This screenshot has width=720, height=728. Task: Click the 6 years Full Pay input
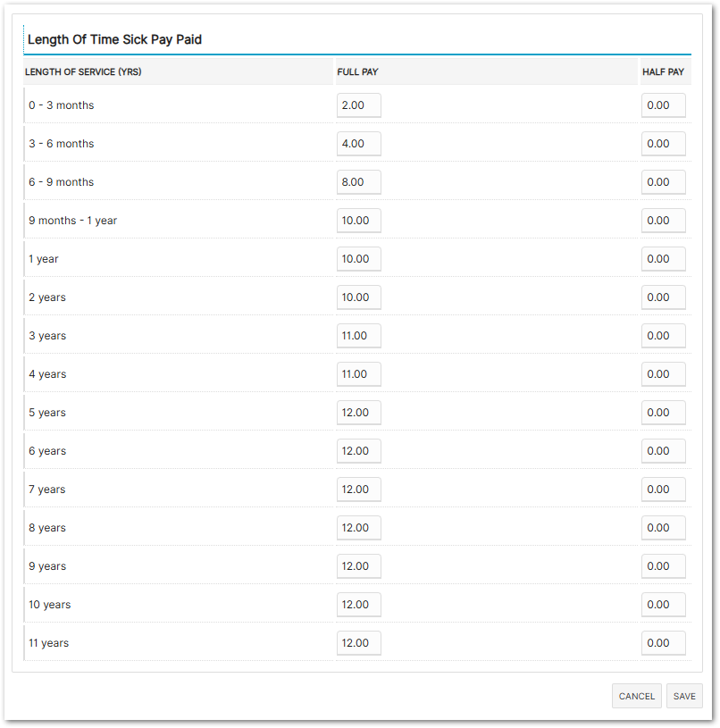[x=359, y=451]
